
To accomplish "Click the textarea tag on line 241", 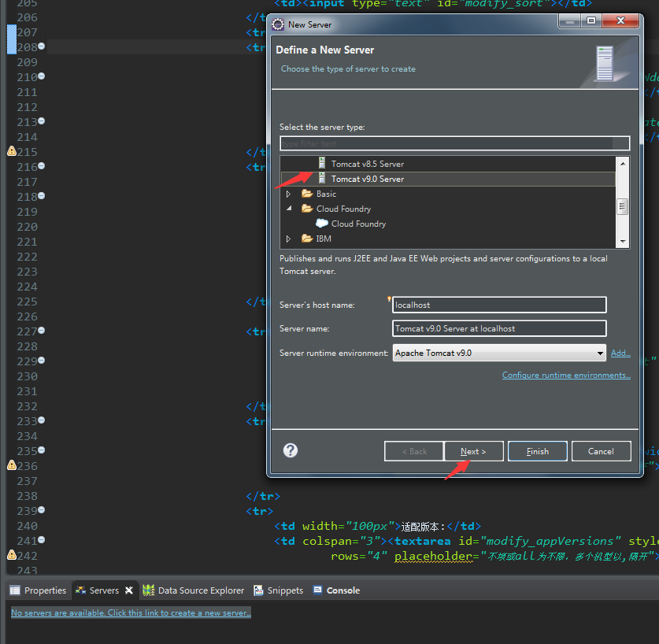I will 422,541.
